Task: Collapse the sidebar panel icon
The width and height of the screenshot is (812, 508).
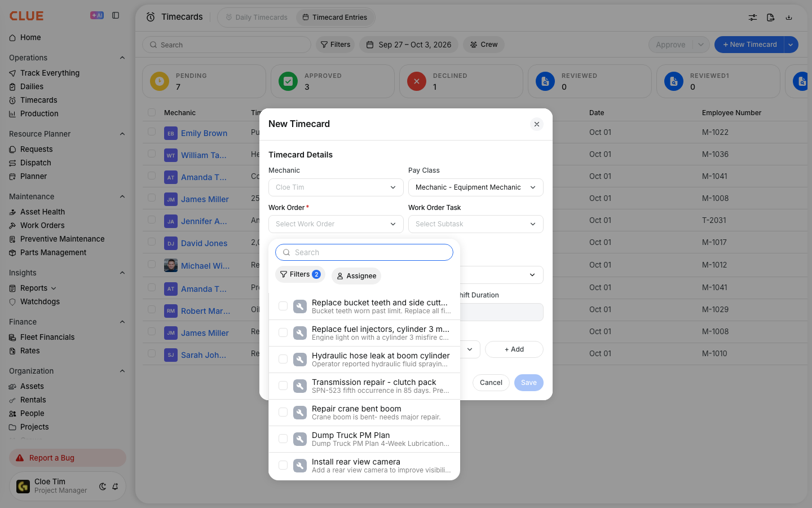Action: coord(116,16)
